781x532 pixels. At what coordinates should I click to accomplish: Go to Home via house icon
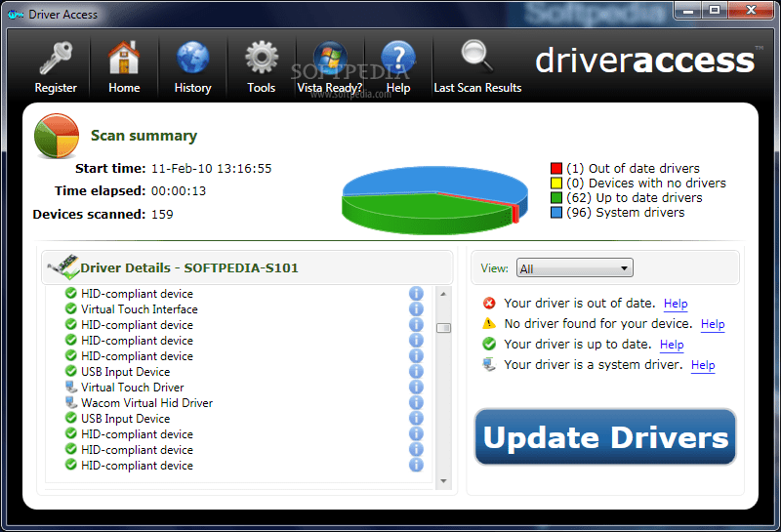(124, 58)
